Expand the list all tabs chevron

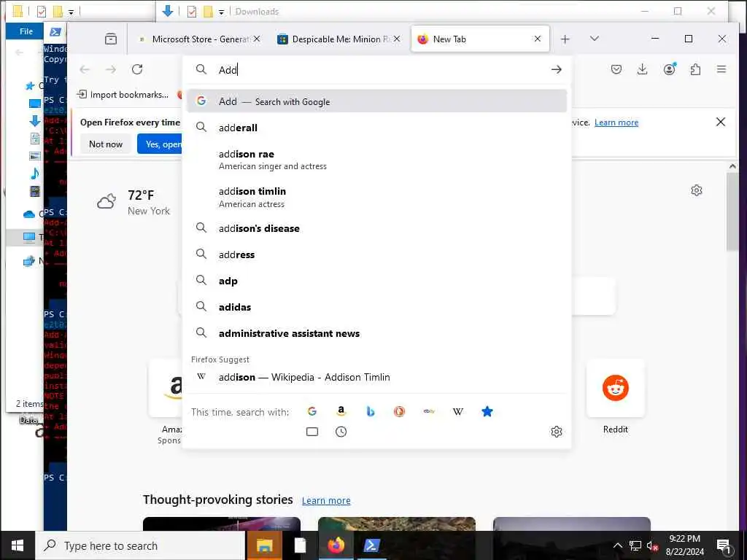click(x=594, y=39)
